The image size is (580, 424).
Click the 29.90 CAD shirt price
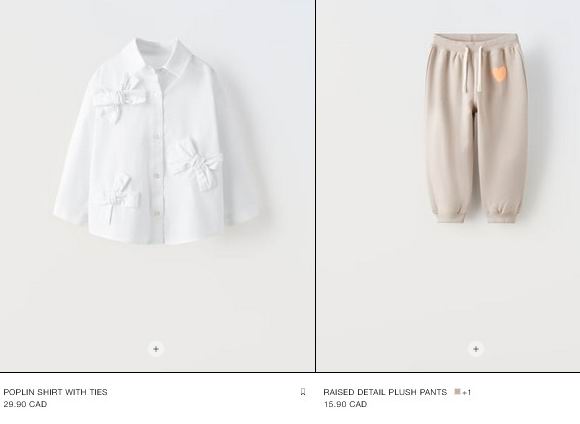[x=25, y=404]
